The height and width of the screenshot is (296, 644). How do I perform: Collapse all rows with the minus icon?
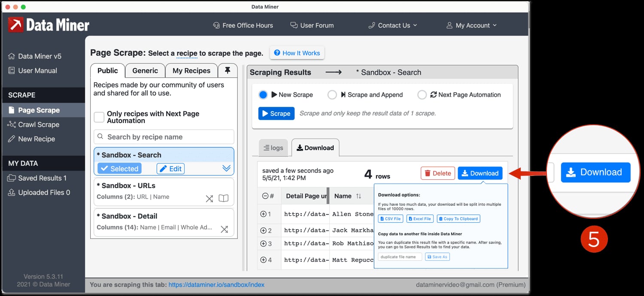click(265, 196)
